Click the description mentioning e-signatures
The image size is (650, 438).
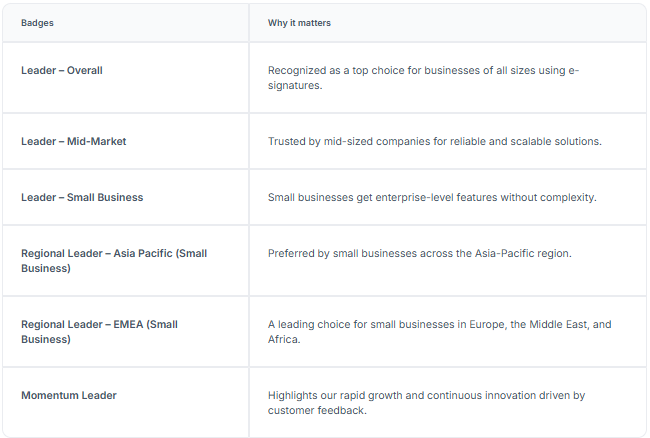point(423,78)
